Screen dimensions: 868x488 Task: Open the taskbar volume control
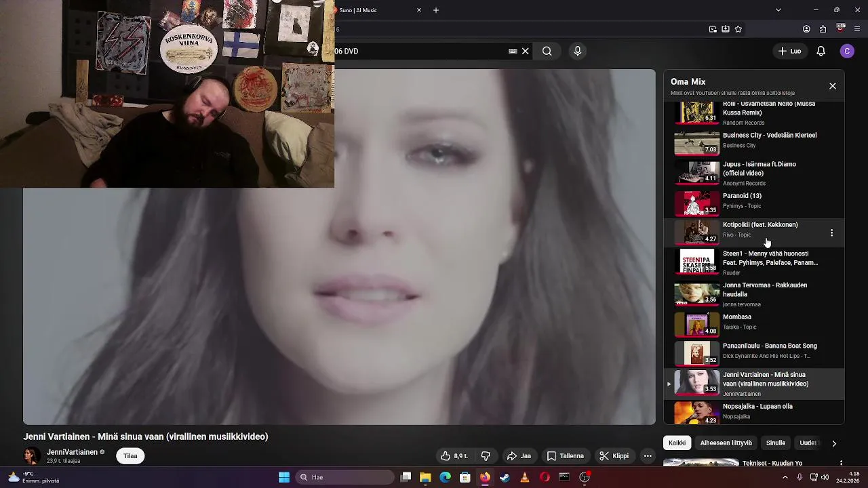click(825, 477)
